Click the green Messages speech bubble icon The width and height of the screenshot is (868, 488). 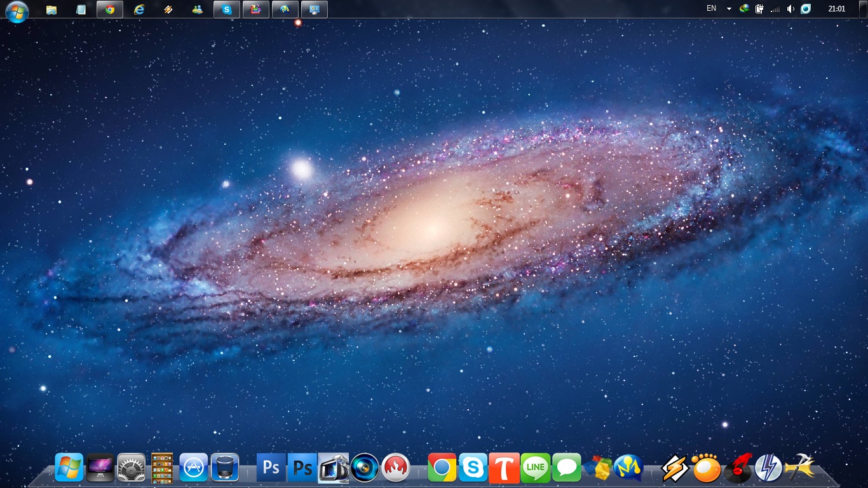(567, 469)
